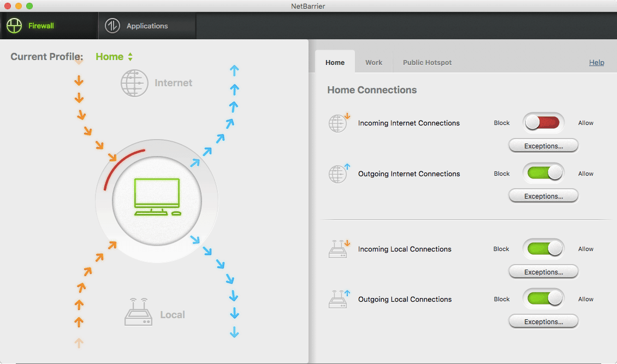Switch to the Work tab

click(373, 62)
